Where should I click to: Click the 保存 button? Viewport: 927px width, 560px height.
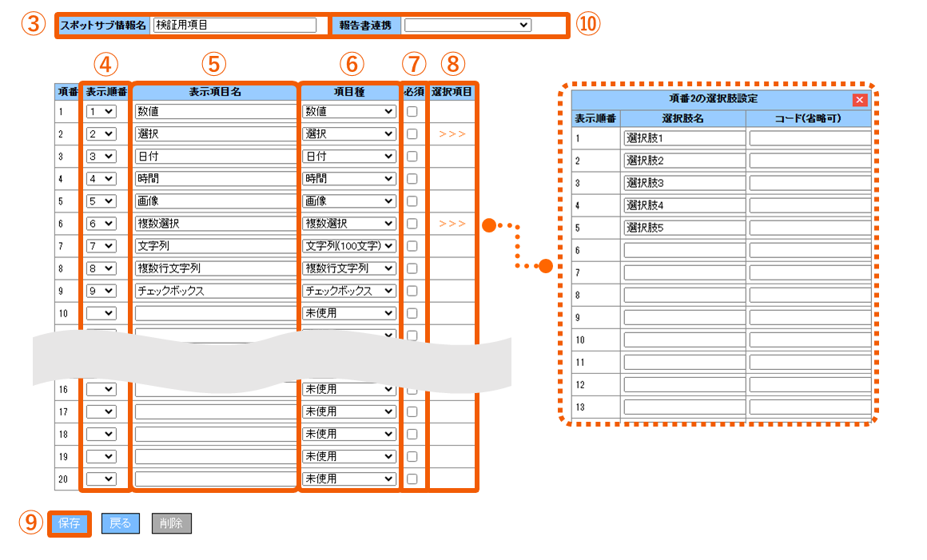pos(70,523)
